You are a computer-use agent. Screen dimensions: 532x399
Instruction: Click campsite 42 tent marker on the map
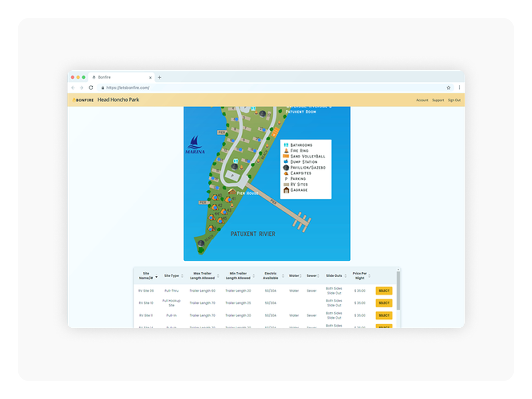coord(215,207)
